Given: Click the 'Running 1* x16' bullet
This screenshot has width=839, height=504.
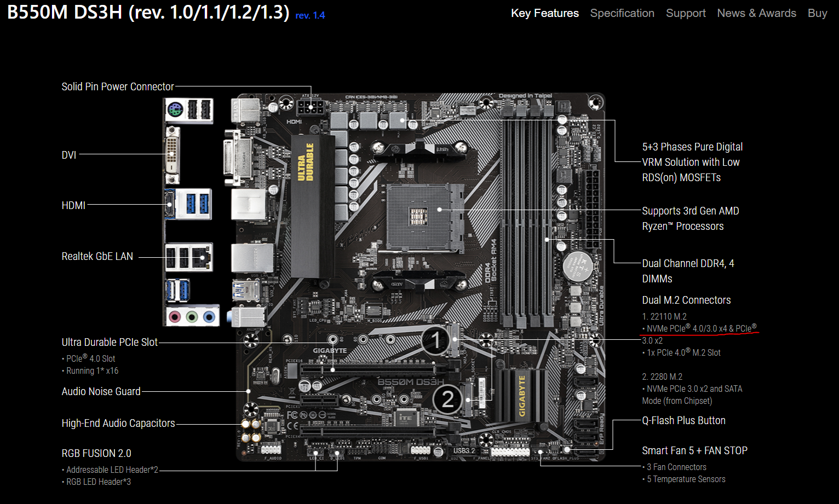Looking at the screenshot, I should pyautogui.click(x=92, y=370).
